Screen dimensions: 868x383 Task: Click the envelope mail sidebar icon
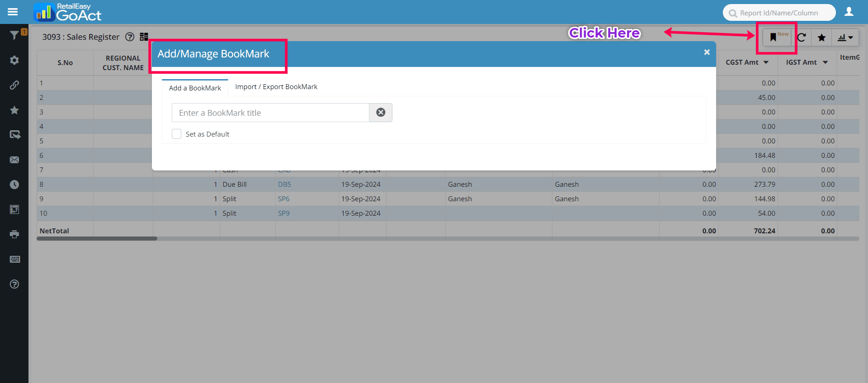click(14, 160)
